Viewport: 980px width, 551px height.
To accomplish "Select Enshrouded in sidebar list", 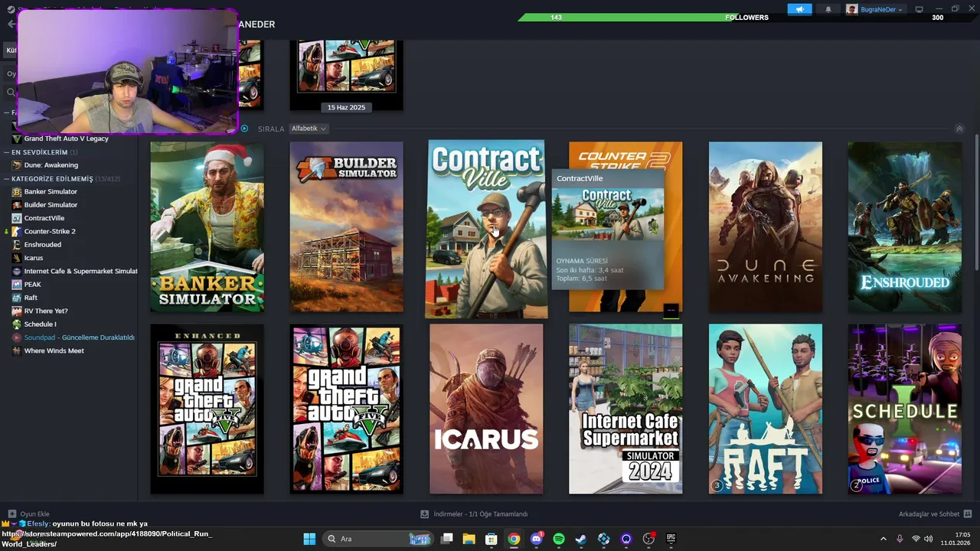I will (x=42, y=245).
